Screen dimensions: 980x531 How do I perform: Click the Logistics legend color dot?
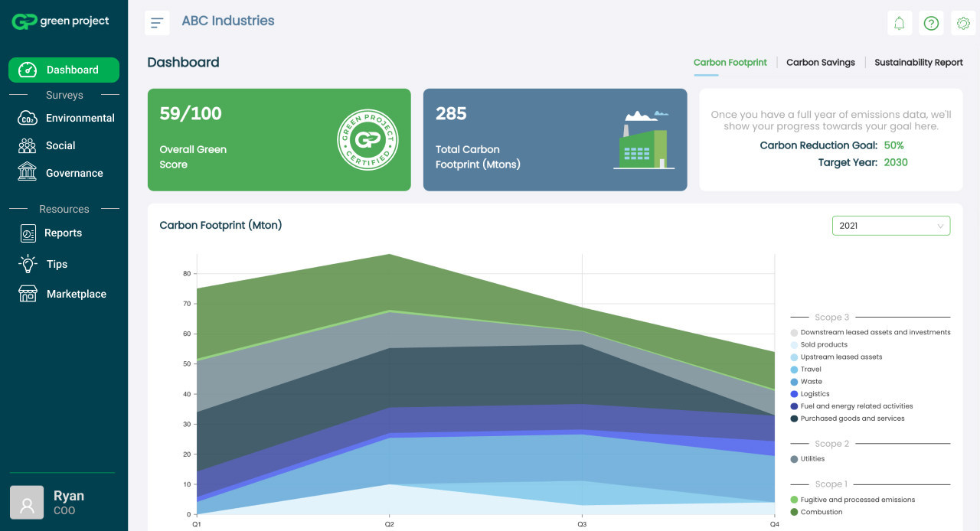[x=794, y=394]
